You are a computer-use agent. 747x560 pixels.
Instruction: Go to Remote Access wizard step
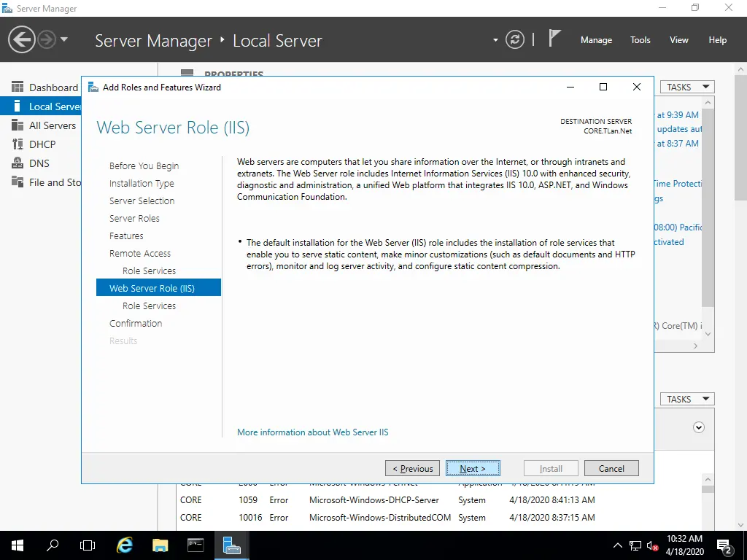[x=139, y=253]
